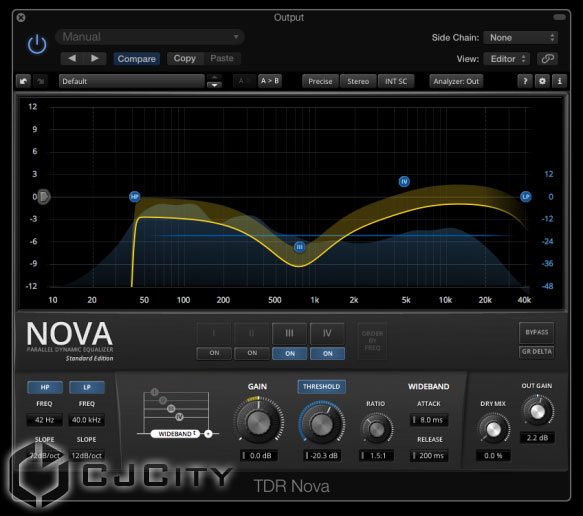Go to previous preset with left arrow
This screenshot has width=583, height=516.
72,58
